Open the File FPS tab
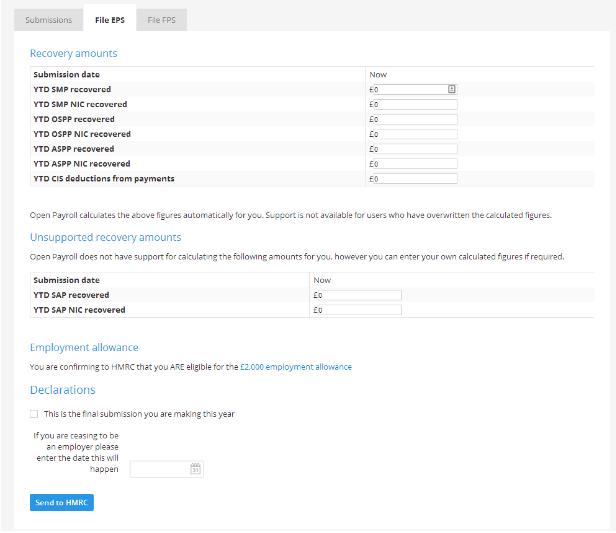Viewport: 616px width, 533px height. pos(161,20)
